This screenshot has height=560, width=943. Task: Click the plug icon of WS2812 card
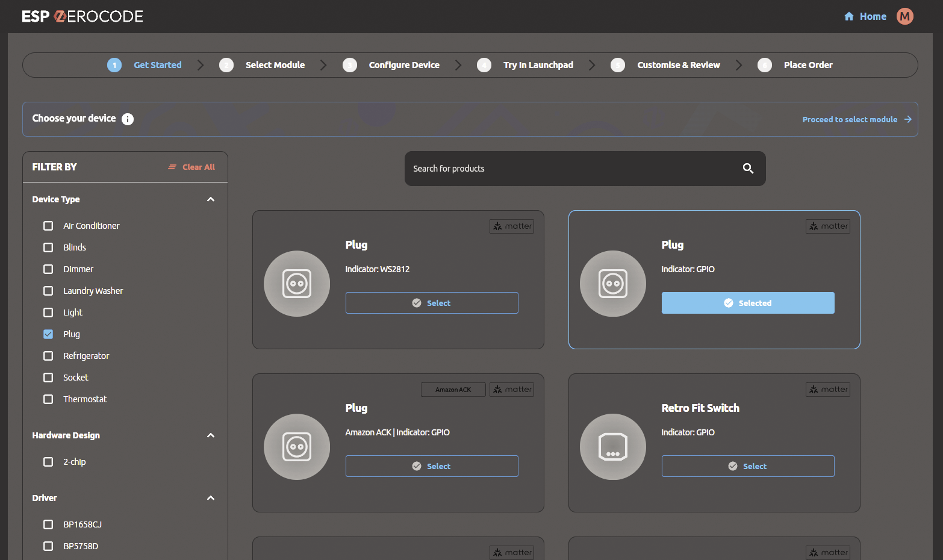tap(297, 284)
